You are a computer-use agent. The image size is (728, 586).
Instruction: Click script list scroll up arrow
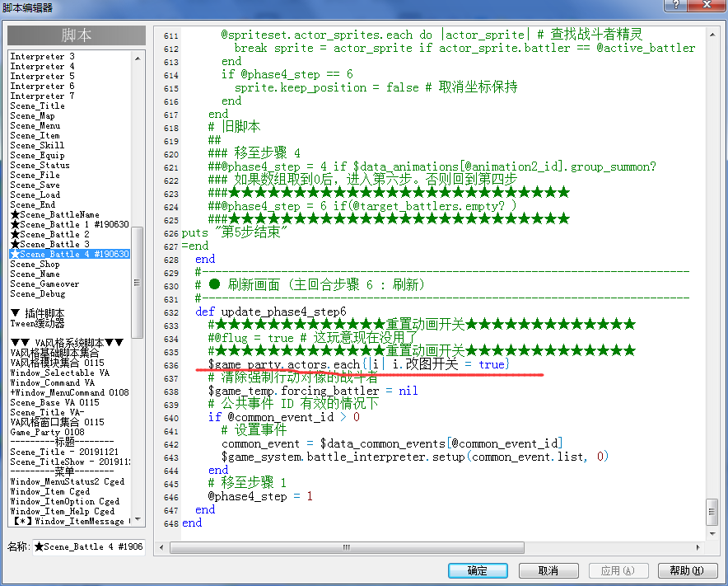pyautogui.click(x=138, y=58)
